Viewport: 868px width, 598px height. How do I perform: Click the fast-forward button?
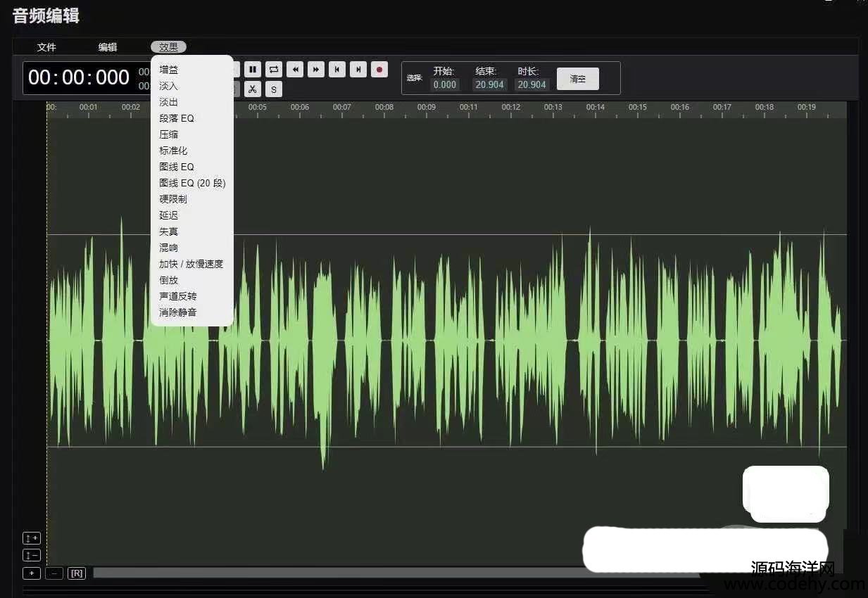coord(316,69)
